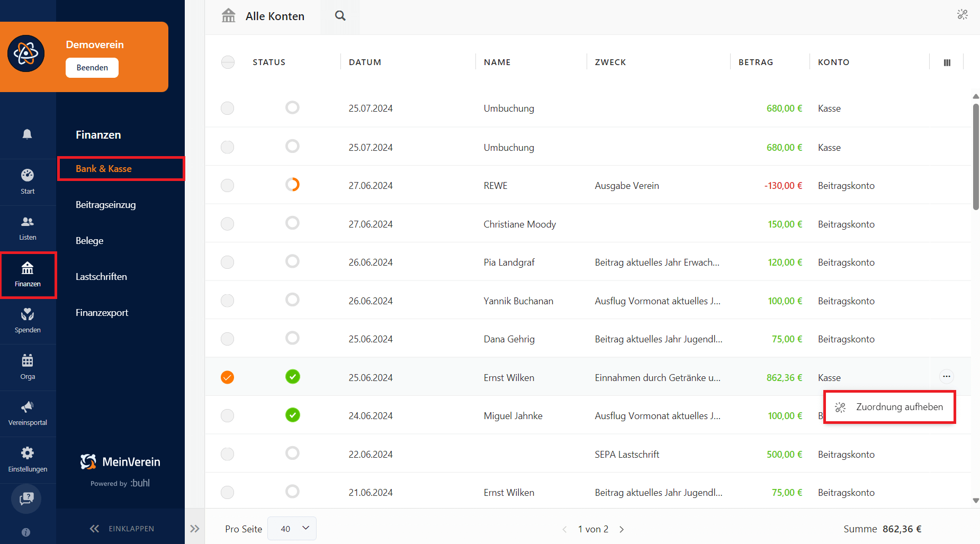Click the Alle Konten bank icon
The height and width of the screenshot is (544, 980).
click(229, 15)
